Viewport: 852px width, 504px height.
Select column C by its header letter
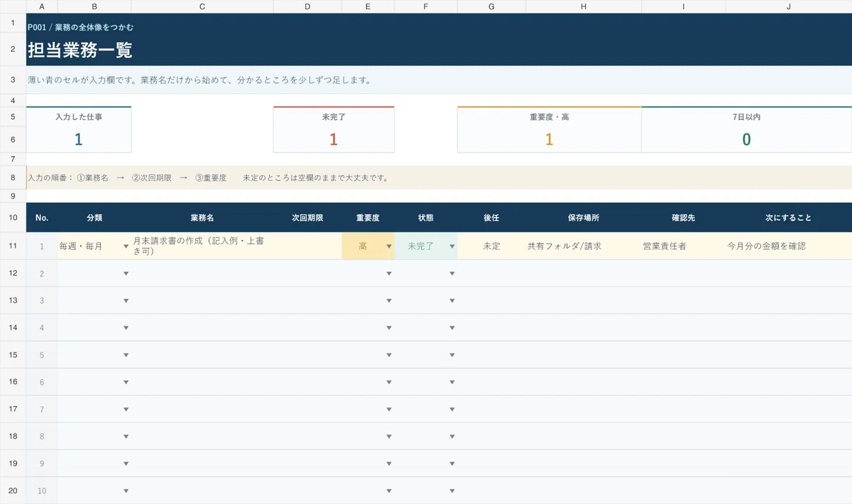tap(202, 6)
